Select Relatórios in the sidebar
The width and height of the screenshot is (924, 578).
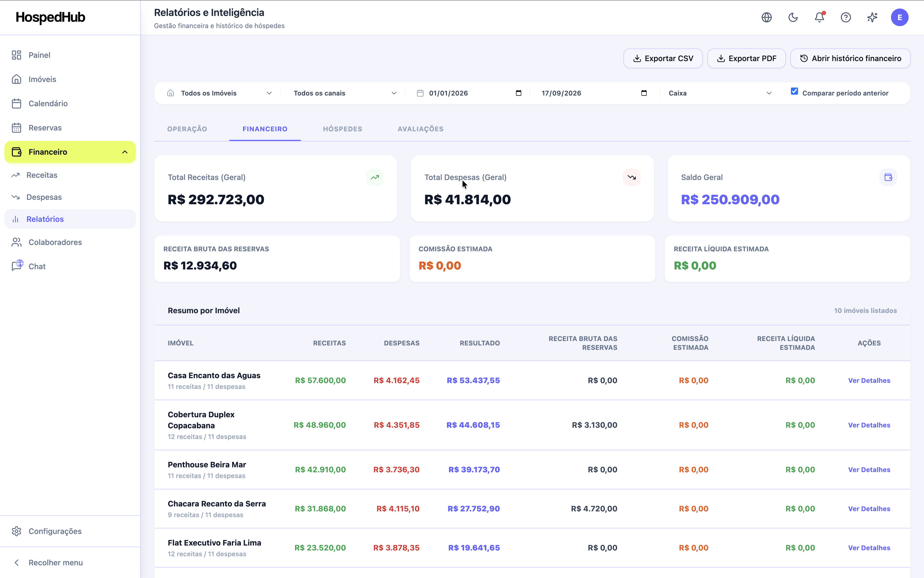[70, 219]
